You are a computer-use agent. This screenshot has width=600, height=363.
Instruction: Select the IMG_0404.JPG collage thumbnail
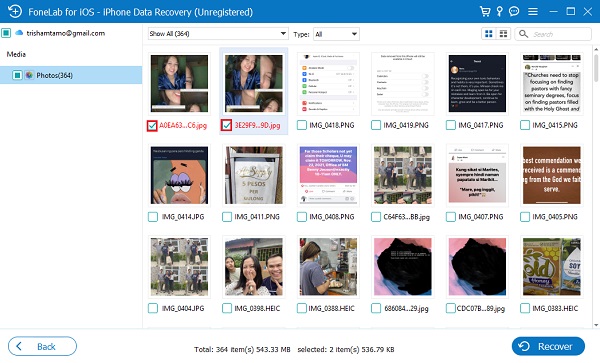point(179,267)
